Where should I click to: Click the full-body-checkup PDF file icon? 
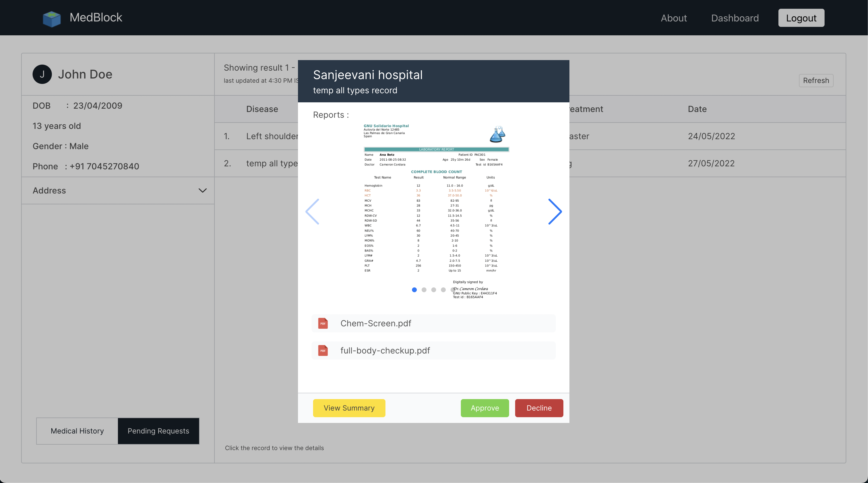[x=323, y=350]
